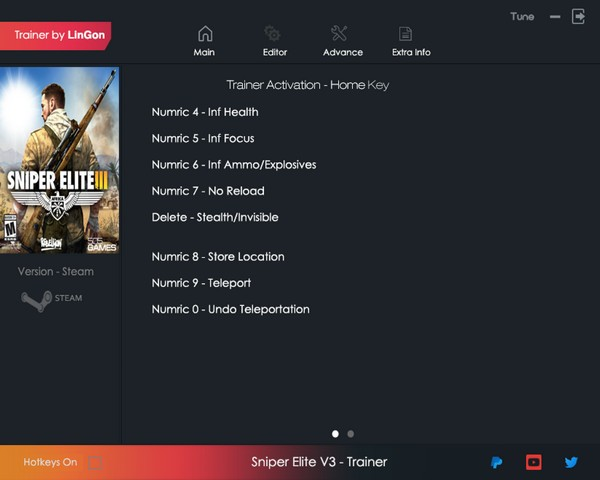Open the Extra Info document icon
The image size is (600, 480).
[x=405, y=34]
